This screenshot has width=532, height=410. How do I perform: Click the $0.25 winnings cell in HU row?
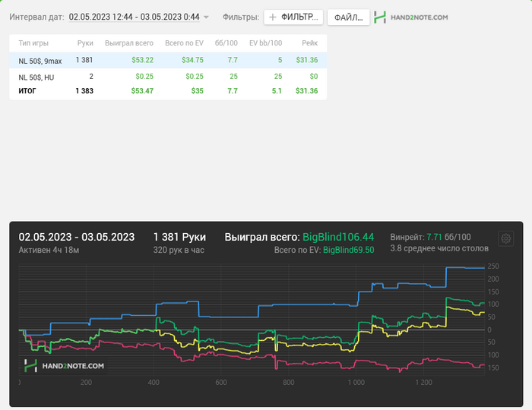(144, 77)
